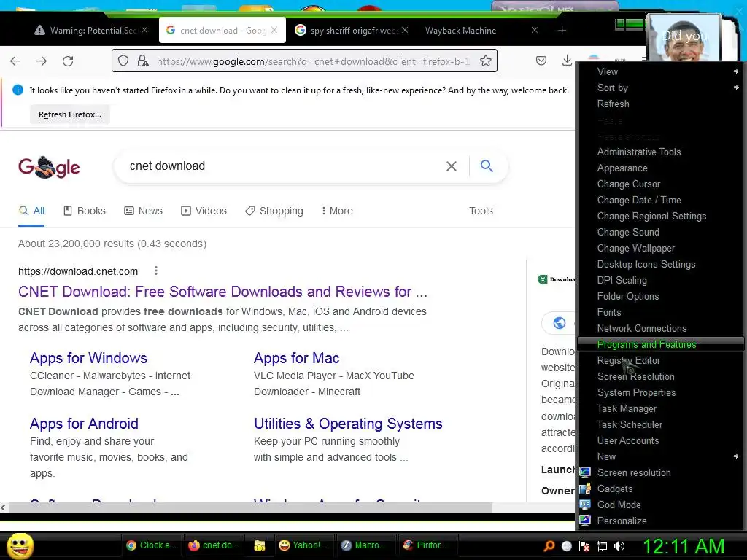Expand the New submenu
747x560 pixels.
[x=660, y=456]
